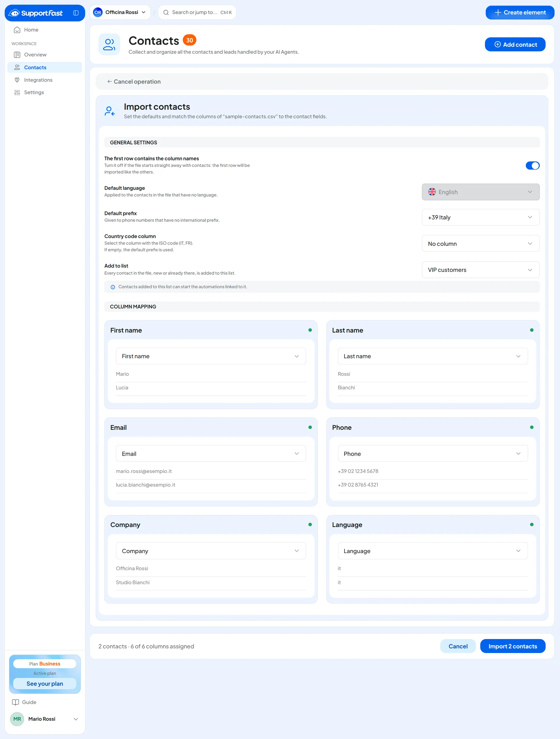Open Overview in the sidebar

coord(45,55)
